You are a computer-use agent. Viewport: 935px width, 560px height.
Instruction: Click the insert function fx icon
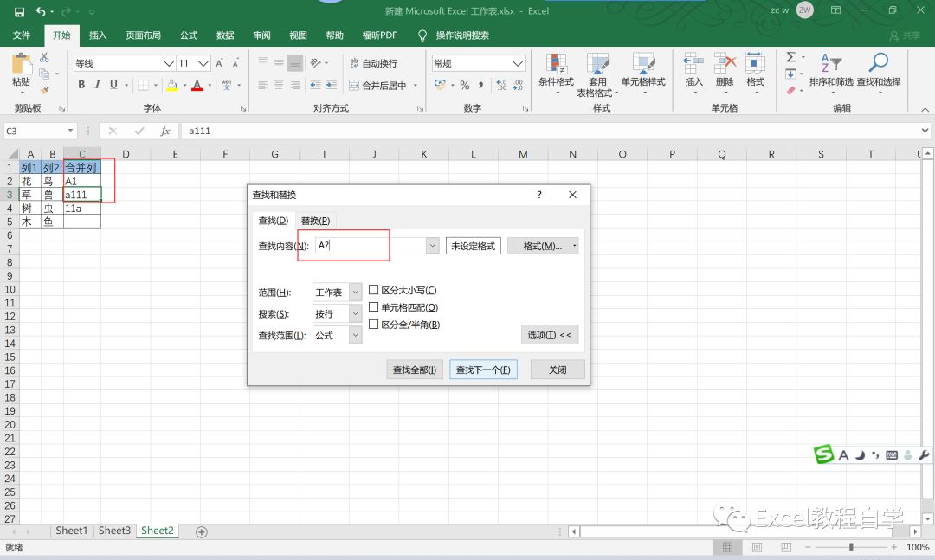(165, 131)
